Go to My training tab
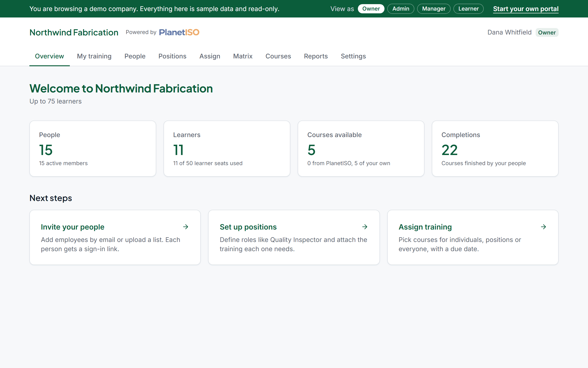Screen dimensions: 588x368 94,56
